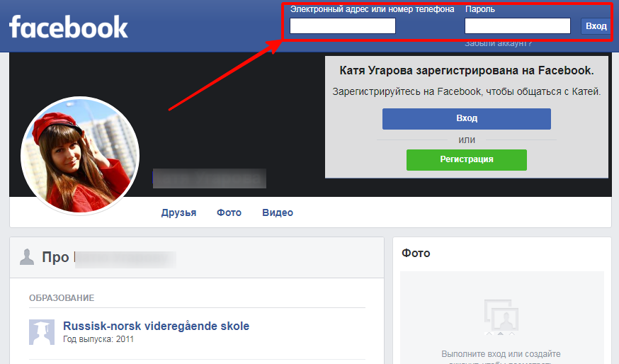Click the ОБРАЗОВАНИЕ section label
Viewport: 619px width, 364px height.
(x=62, y=298)
